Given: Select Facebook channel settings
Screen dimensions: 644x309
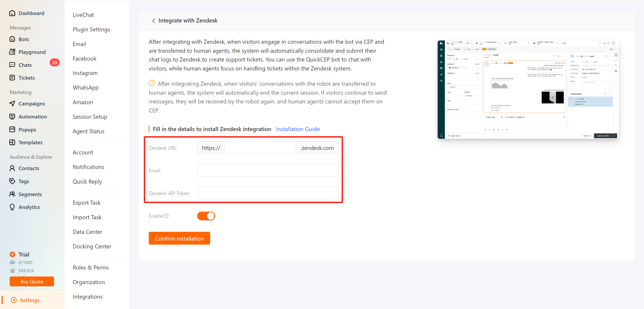Looking at the screenshot, I should 85,59.
